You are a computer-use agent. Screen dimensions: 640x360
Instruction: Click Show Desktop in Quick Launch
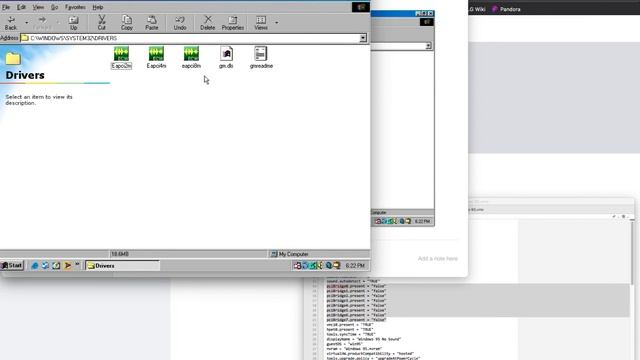pos(56,266)
